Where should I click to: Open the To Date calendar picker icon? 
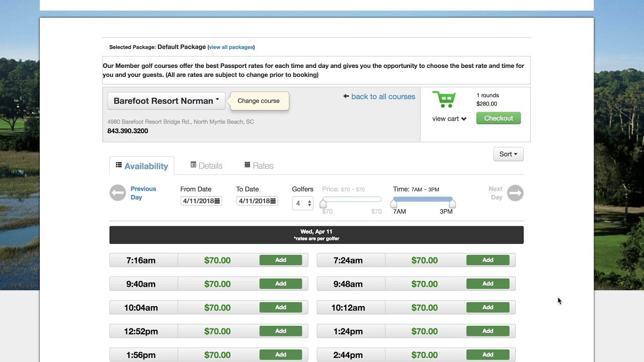[x=273, y=201]
